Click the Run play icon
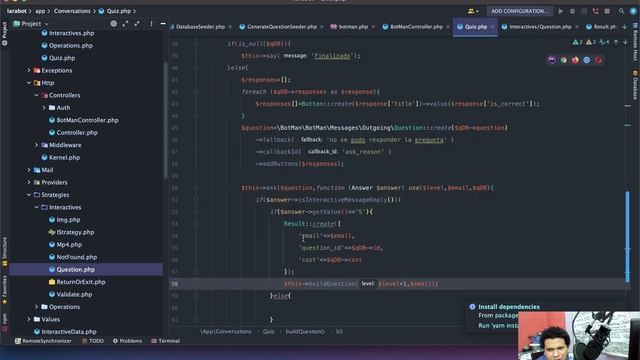640x360 pixels. (561, 11)
